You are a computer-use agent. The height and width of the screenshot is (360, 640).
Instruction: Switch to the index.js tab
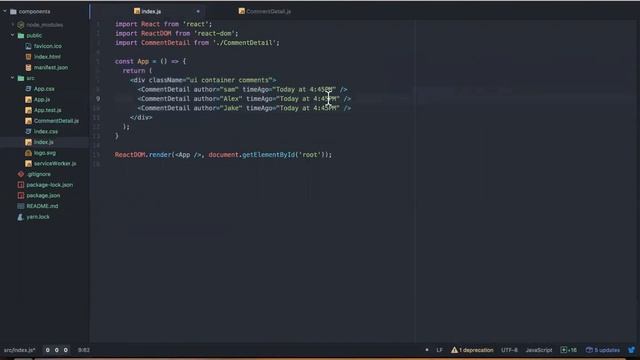coord(148,11)
